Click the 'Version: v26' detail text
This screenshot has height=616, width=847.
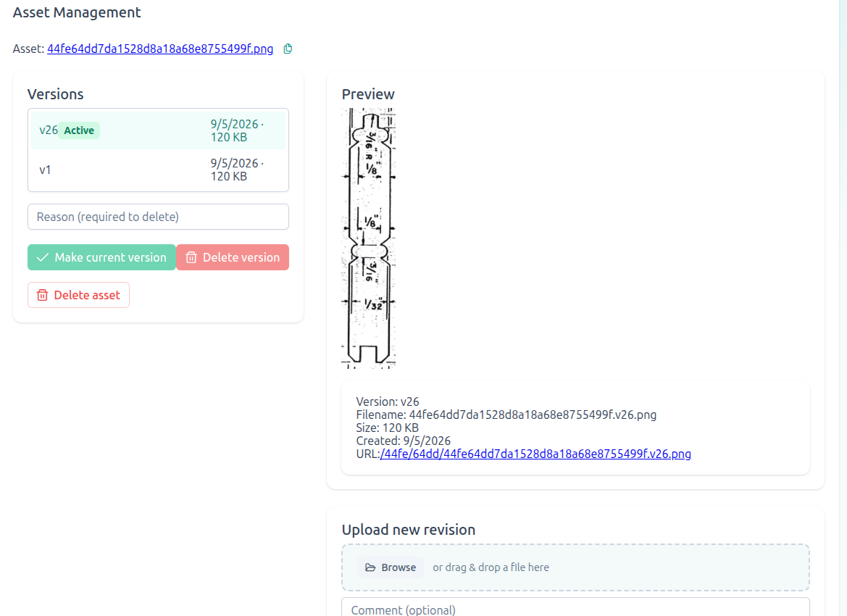(388, 402)
